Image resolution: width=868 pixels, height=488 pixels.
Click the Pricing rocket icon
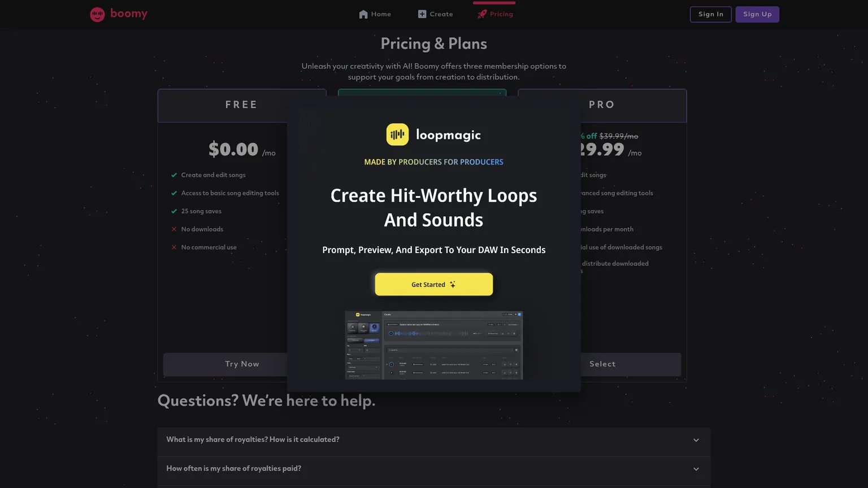click(x=482, y=14)
